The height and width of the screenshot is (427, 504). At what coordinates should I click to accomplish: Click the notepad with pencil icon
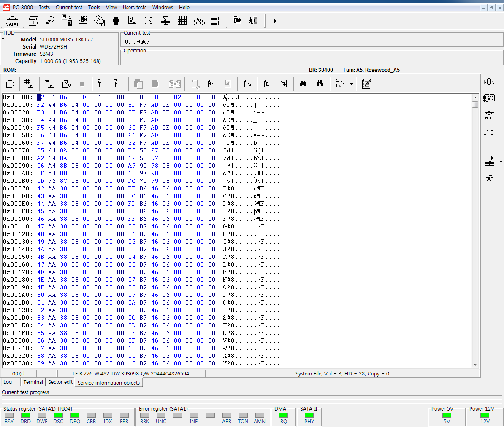coord(366,84)
